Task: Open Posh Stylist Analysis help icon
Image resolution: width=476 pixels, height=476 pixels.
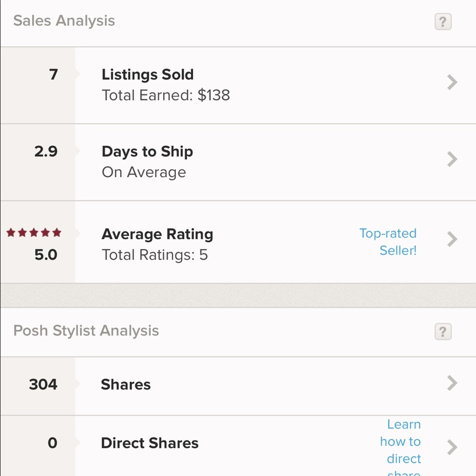Action: [x=443, y=332]
